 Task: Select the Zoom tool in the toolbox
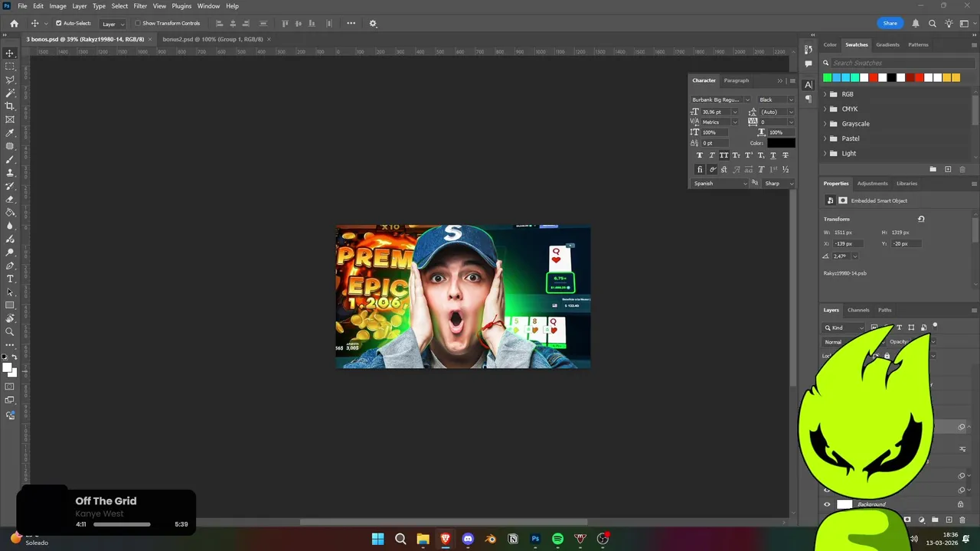(10, 331)
